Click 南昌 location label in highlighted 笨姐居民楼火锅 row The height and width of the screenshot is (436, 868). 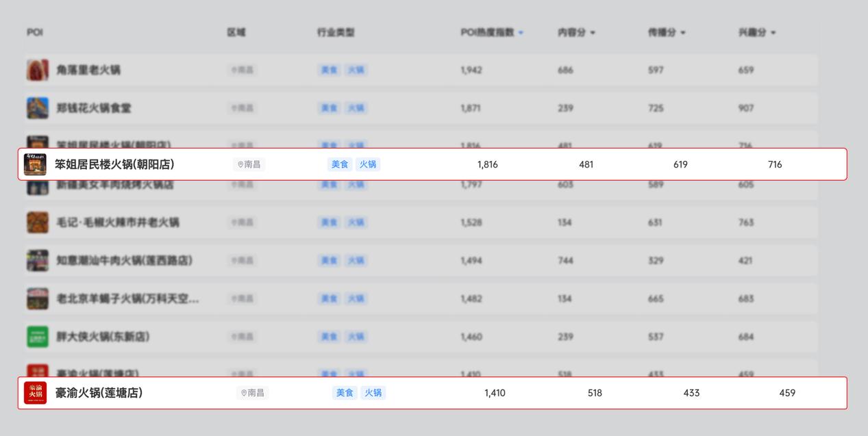pyautogui.click(x=252, y=164)
